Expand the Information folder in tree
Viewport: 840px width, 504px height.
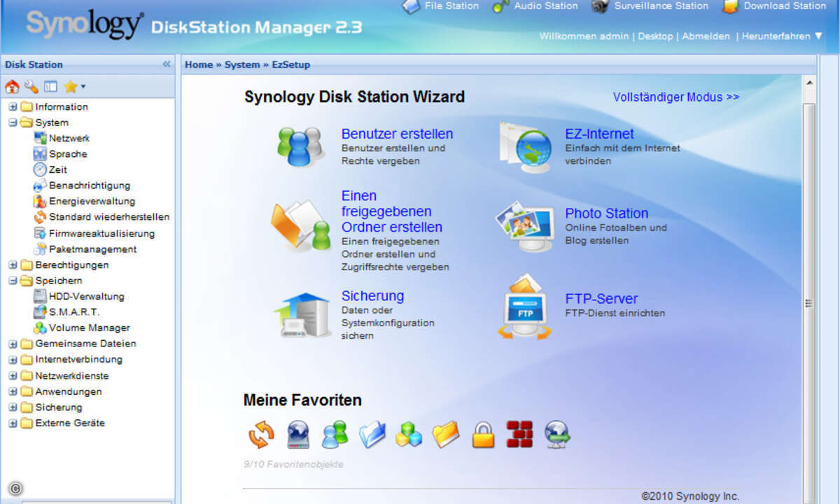(x=13, y=107)
